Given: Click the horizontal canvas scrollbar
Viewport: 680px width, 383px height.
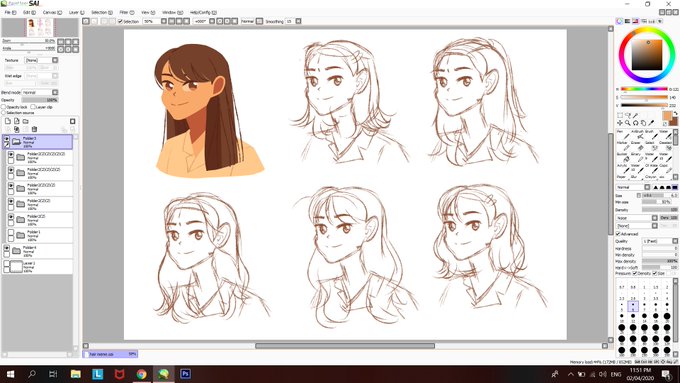Looking at the screenshot, I should click(345, 346).
